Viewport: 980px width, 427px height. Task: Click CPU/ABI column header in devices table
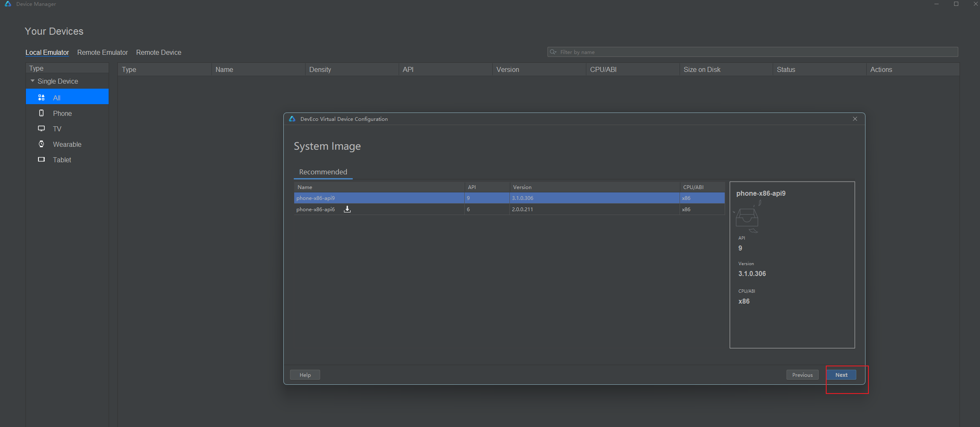coord(632,69)
